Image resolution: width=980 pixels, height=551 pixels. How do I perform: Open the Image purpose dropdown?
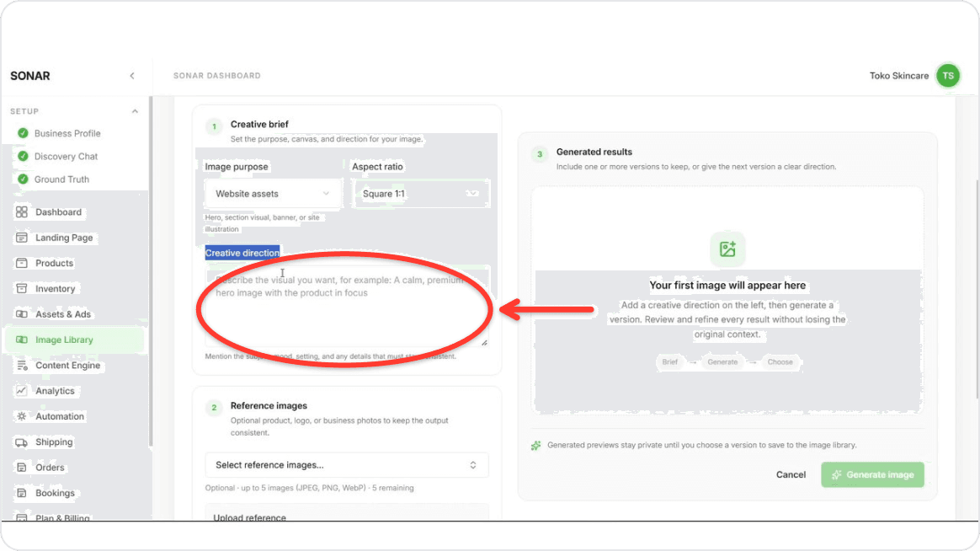(273, 194)
